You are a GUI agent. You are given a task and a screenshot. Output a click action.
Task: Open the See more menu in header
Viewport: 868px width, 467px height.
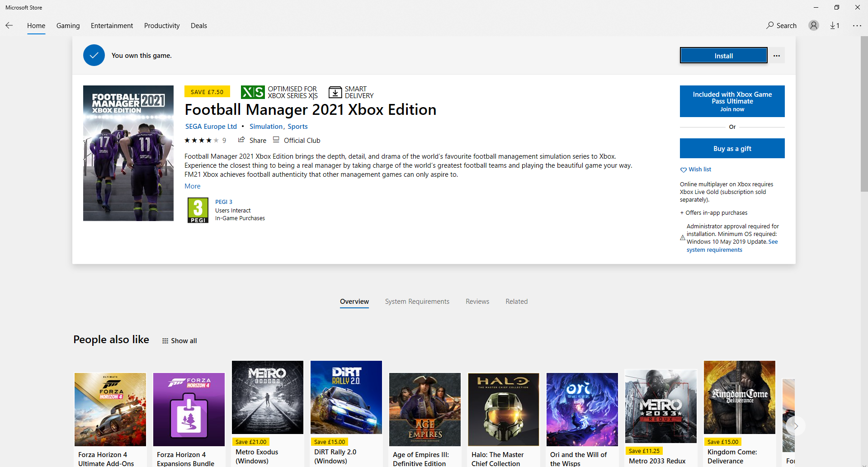coord(857,25)
